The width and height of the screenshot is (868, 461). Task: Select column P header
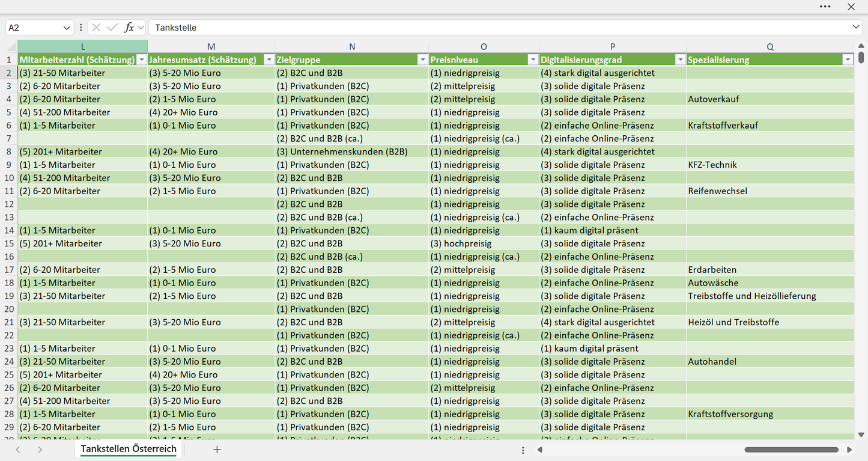point(613,46)
